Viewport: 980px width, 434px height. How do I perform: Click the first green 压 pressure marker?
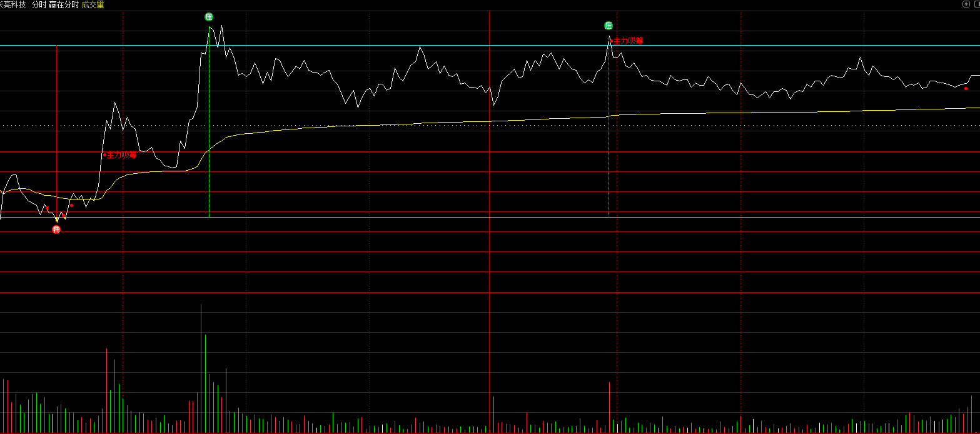[x=209, y=17]
